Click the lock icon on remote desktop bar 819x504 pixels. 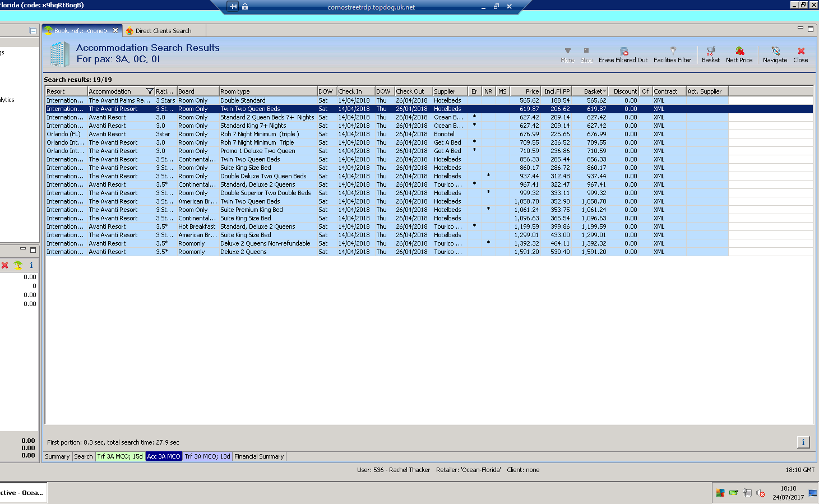coord(245,7)
